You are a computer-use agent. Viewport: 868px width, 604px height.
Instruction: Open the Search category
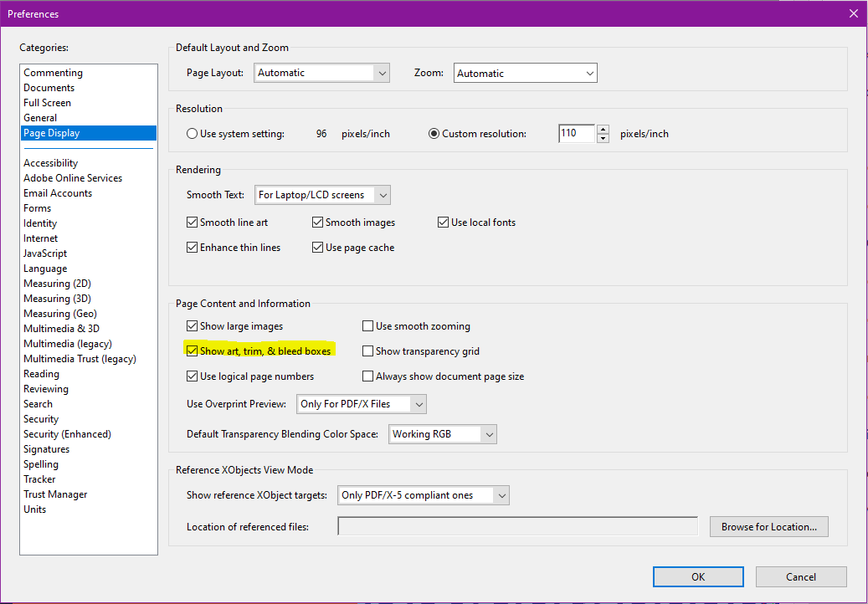coord(38,404)
